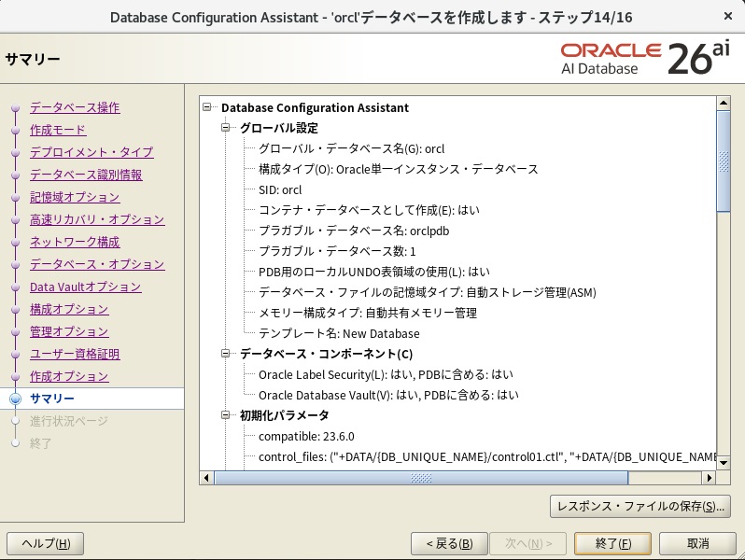Click the 終了(F) finish button
745x560 pixels.
coord(613,543)
